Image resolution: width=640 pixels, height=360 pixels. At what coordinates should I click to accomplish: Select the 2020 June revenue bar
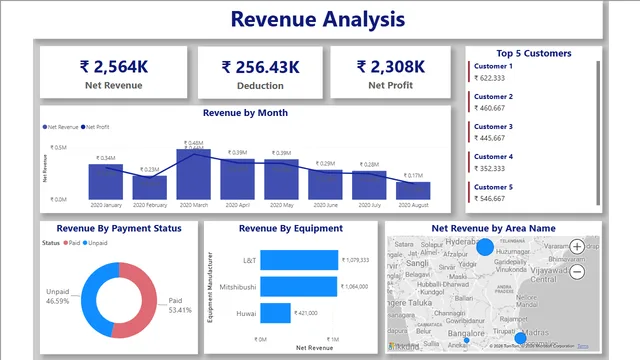click(325, 184)
